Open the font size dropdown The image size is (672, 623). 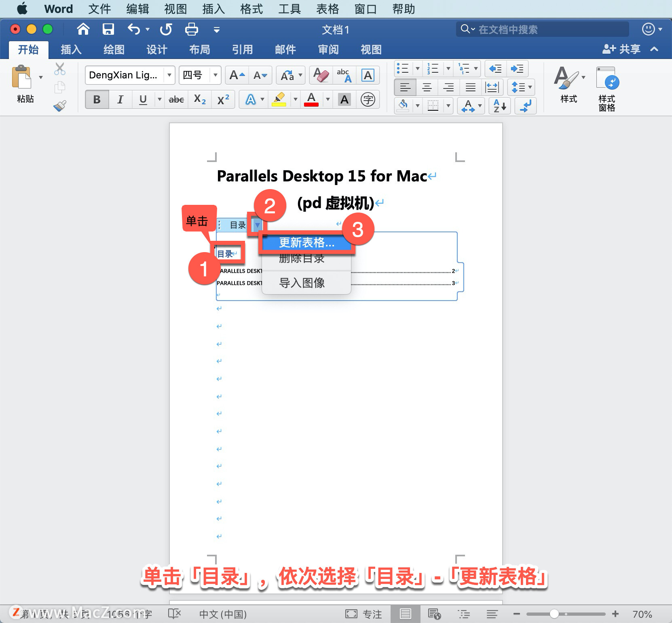pos(216,75)
